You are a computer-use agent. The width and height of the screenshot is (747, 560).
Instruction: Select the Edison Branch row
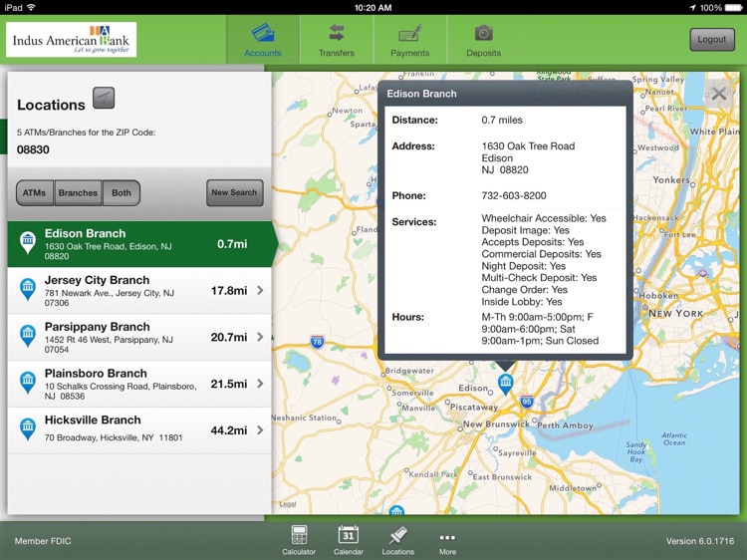pos(139,244)
